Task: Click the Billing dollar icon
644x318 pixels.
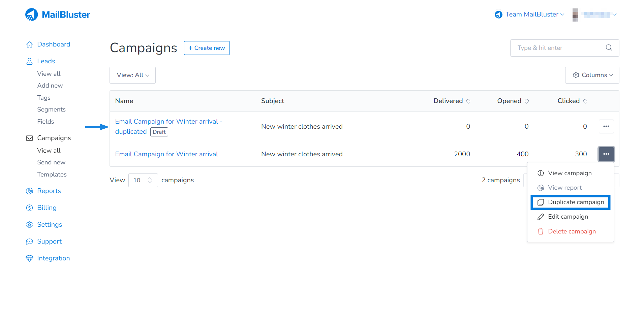Action: pyautogui.click(x=30, y=208)
